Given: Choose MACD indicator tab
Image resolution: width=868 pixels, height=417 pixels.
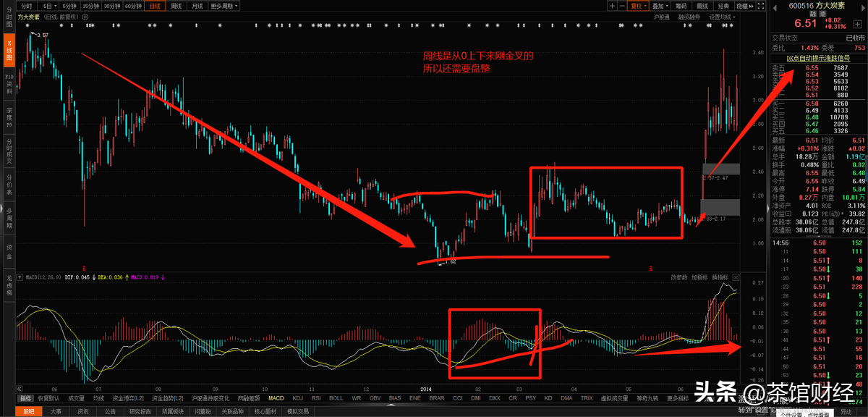Looking at the screenshot, I should click(x=276, y=398).
